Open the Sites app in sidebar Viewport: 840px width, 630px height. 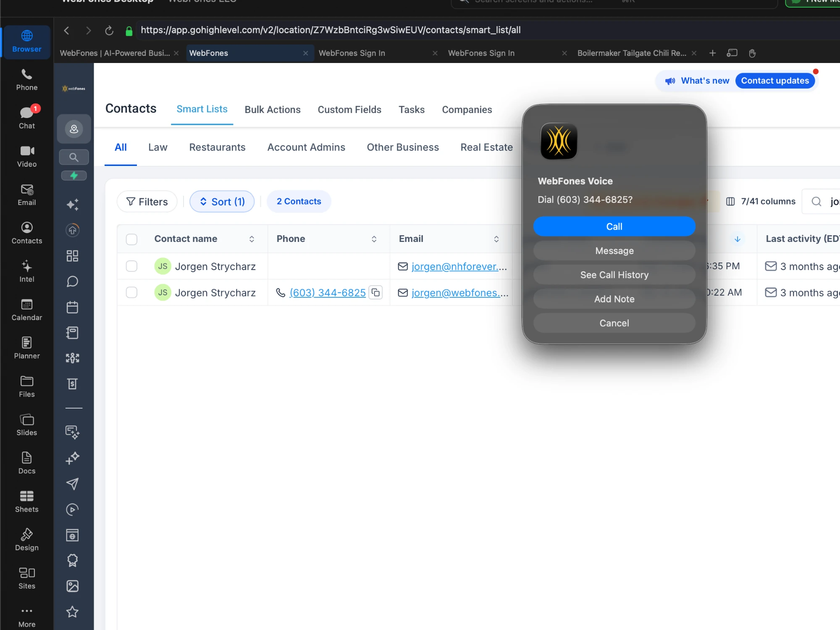(27, 578)
